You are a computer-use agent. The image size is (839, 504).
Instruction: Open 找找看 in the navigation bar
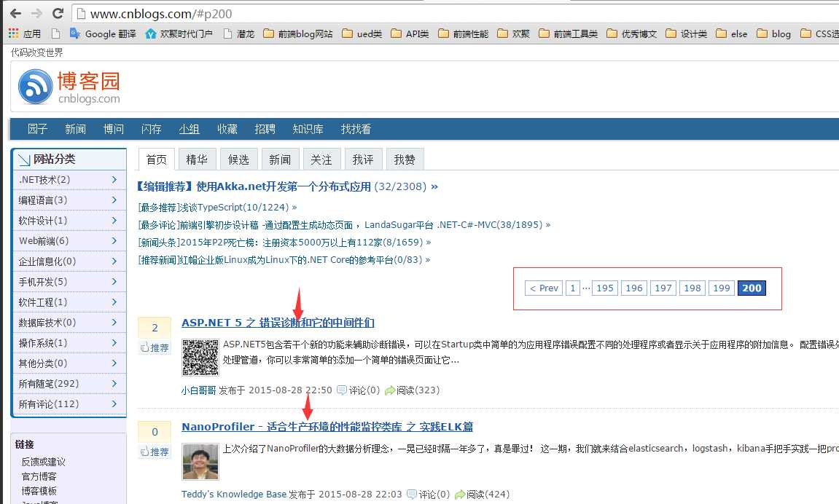[x=356, y=129]
